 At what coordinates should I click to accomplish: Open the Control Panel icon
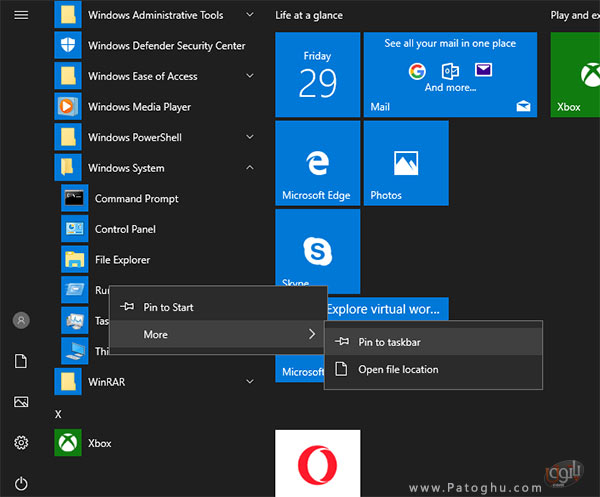pyautogui.click(x=75, y=229)
